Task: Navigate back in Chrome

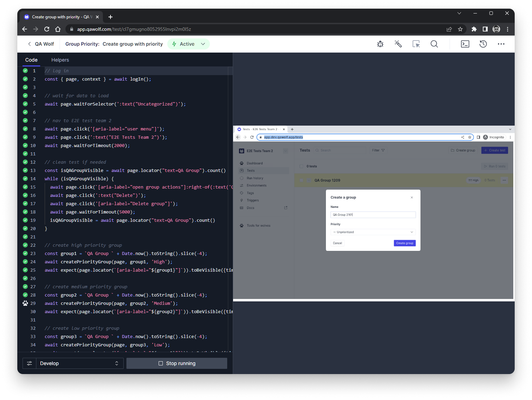Action: click(25, 29)
